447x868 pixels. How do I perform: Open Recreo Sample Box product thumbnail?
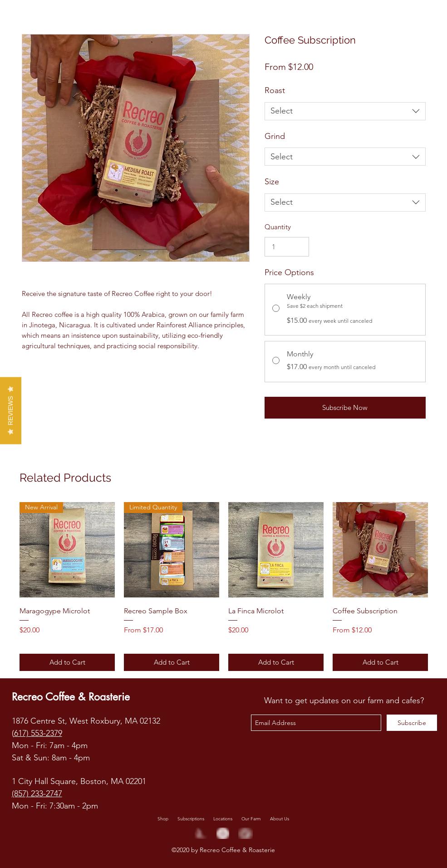coord(172,550)
